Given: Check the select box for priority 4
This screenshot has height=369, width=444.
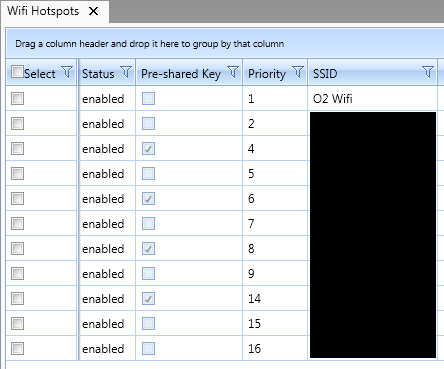Looking at the screenshot, I should pyautogui.click(x=17, y=149).
